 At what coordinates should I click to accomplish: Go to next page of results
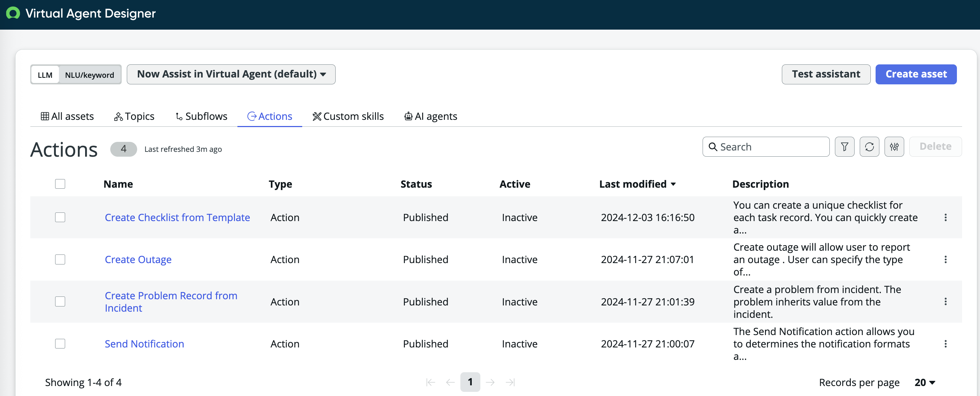490,382
